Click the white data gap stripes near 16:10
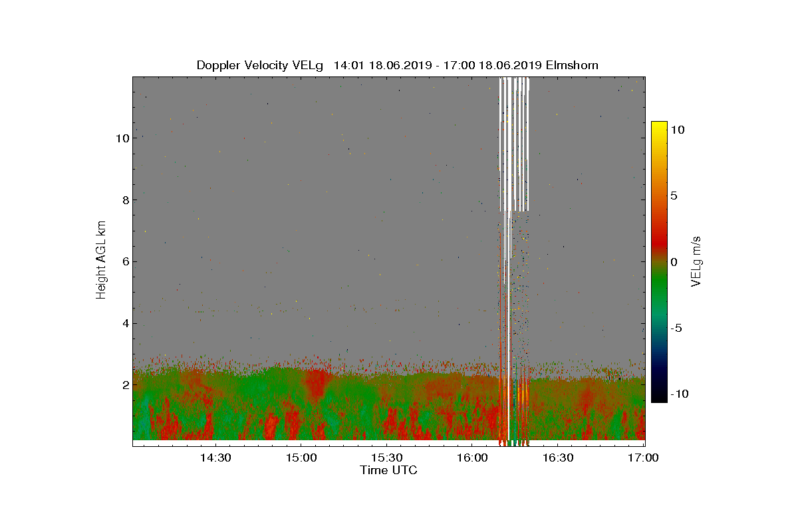Viewport: 798px width, 532px height. [514, 144]
